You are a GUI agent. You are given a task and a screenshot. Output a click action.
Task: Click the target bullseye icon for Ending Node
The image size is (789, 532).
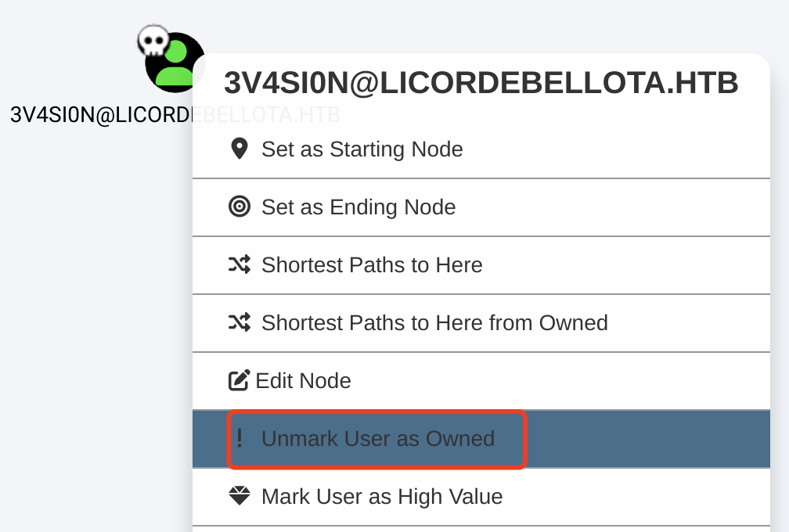(x=240, y=207)
